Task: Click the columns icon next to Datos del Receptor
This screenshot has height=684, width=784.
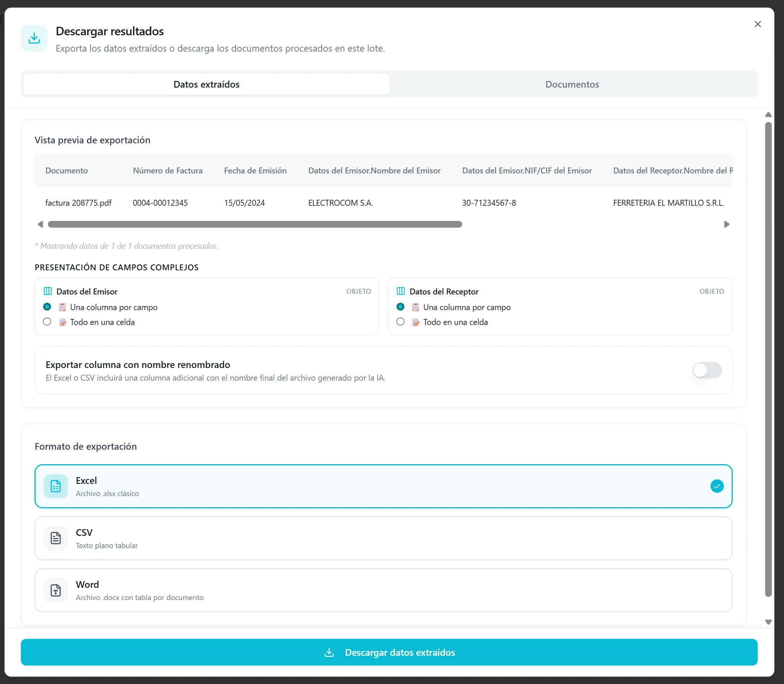Action: (x=401, y=291)
